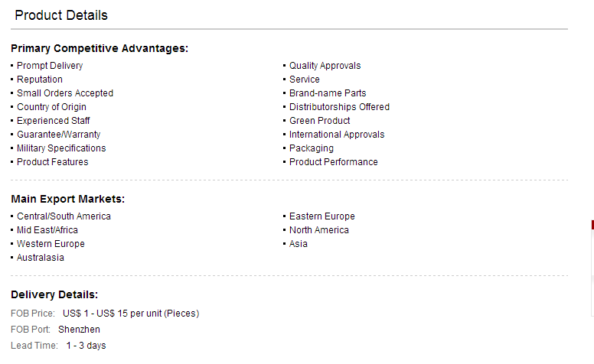Select Brand-name Parts link
594x364 pixels.
328,93
